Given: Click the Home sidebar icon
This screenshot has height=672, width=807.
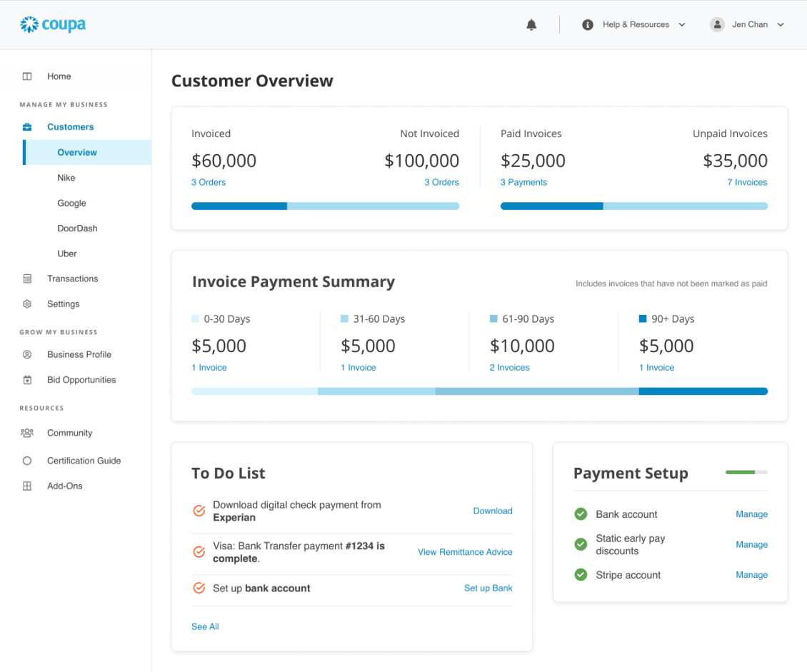Looking at the screenshot, I should (27, 76).
